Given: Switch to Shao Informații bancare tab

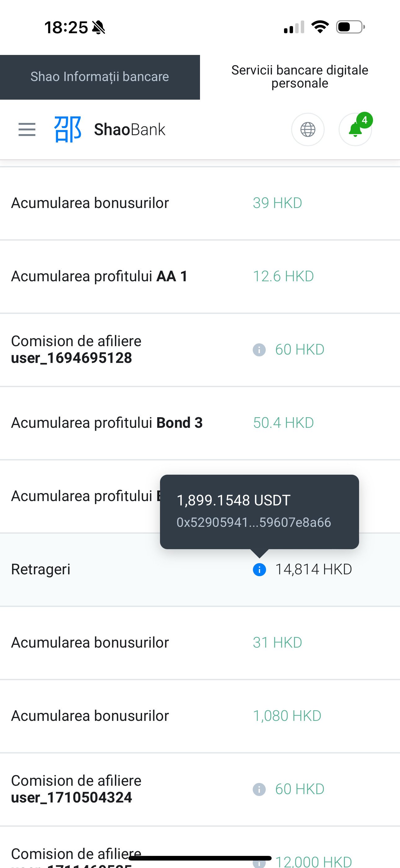Looking at the screenshot, I should 100,77.
